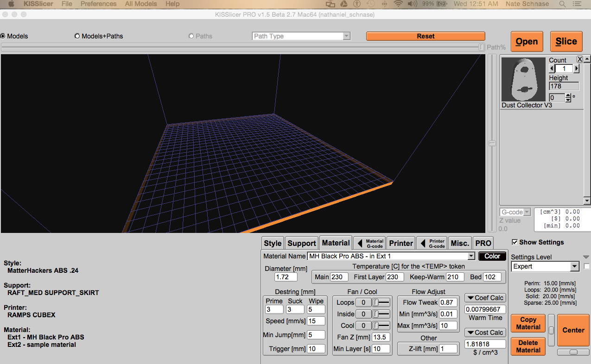Decrease model Count with left arrow
Screen dimensions: 591x364
[552, 69]
